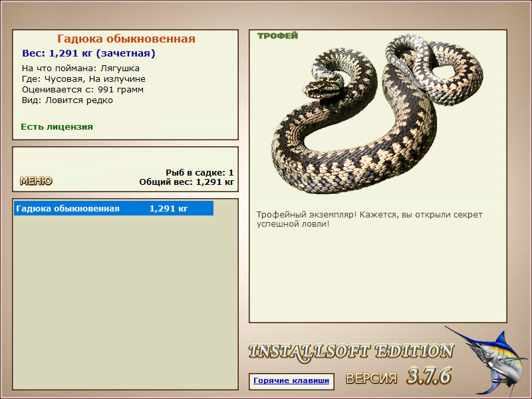Click the Гадюка обыкновенная title heading
This screenshot has width=532, height=399.
126,39
